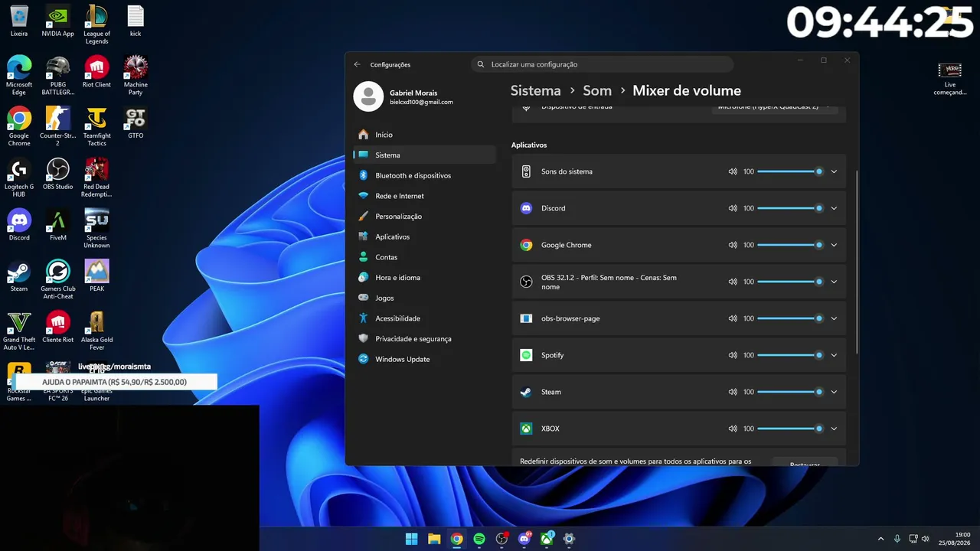Select the Live começando video file on desktop
The image size is (980, 551).
pyautogui.click(x=950, y=79)
